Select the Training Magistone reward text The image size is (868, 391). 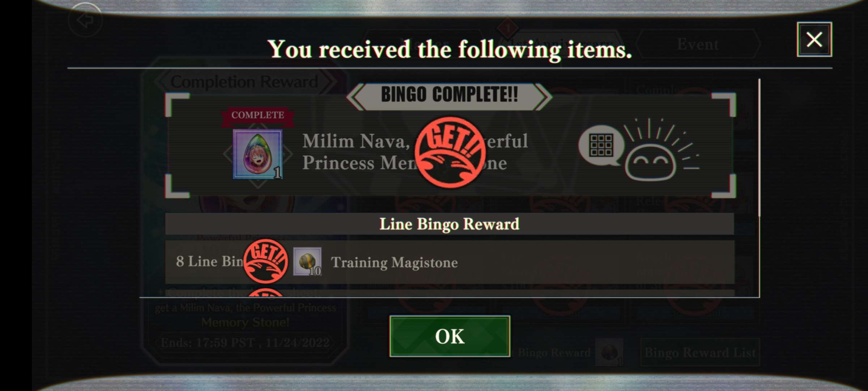coord(394,262)
